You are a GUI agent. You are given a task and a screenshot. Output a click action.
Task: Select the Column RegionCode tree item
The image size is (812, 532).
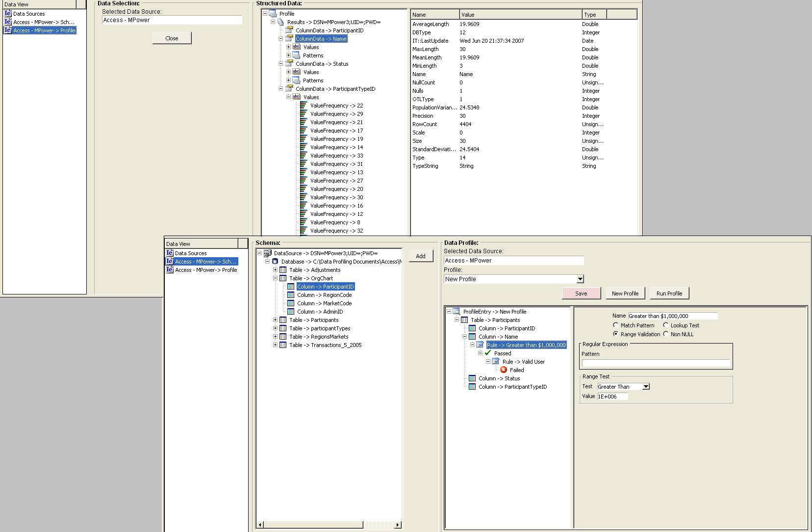coord(324,295)
